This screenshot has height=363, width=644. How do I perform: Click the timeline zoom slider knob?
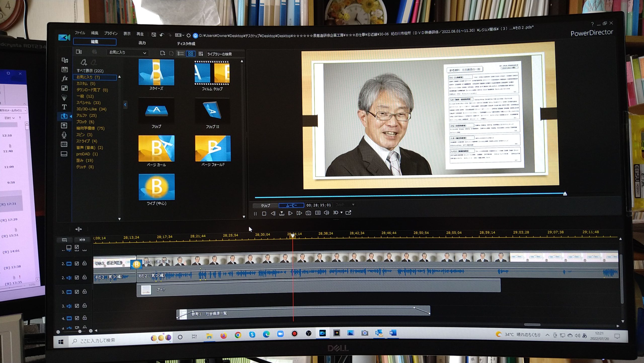click(x=80, y=331)
